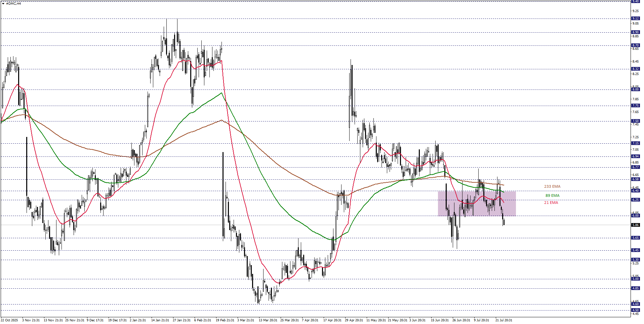
Task: Open the chart symbol dropdown arrow beside #DMC,H4
Action: point(3,4)
